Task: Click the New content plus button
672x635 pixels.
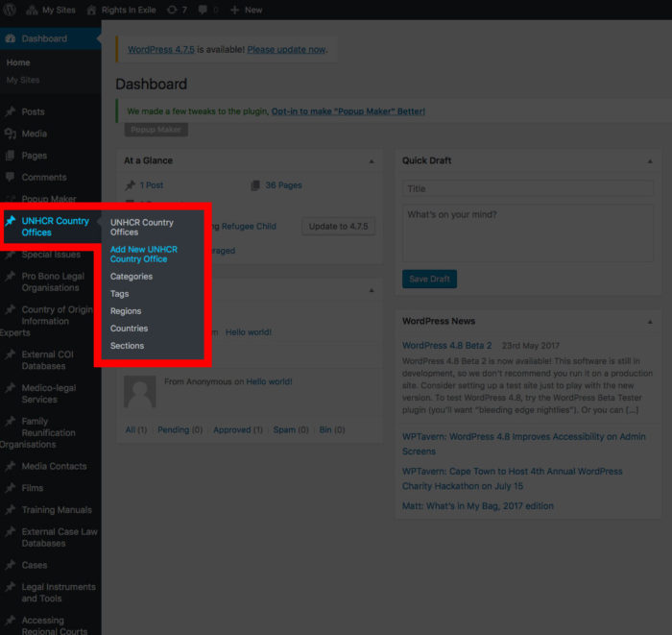Action: click(x=247, y=10)
